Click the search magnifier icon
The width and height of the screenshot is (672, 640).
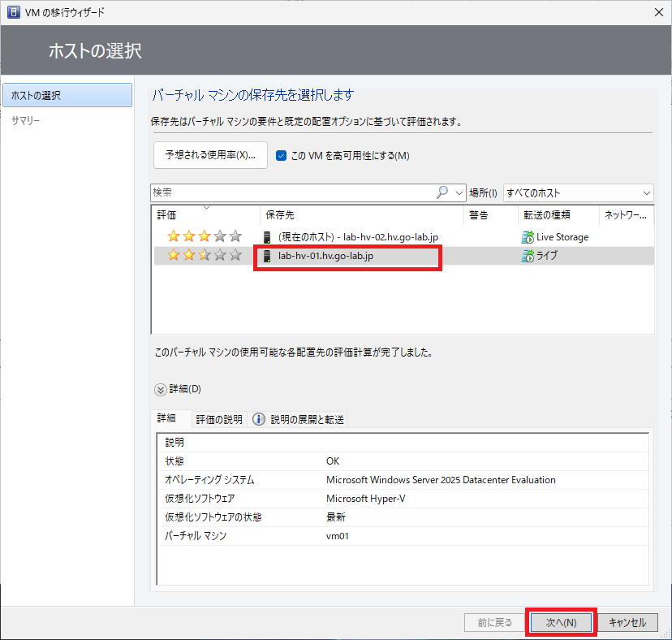442,192
